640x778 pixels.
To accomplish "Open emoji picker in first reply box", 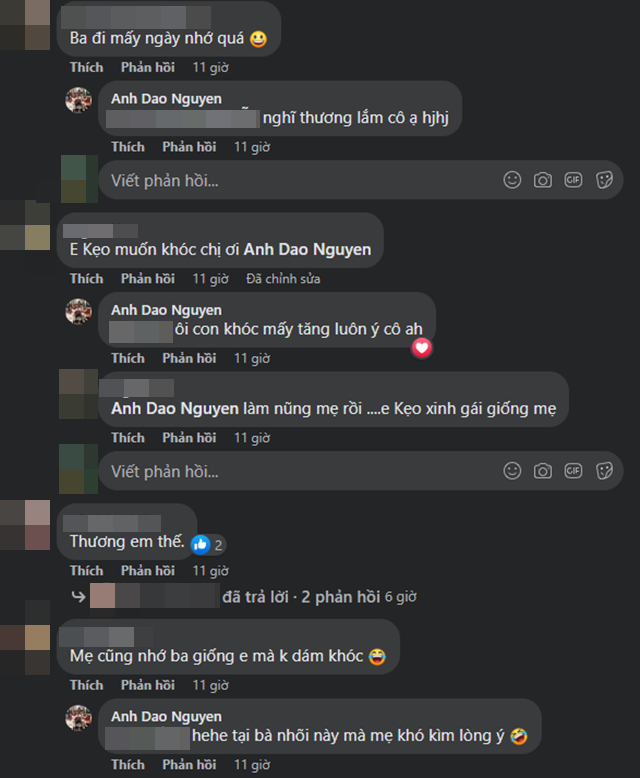I will tap(512, 180).
